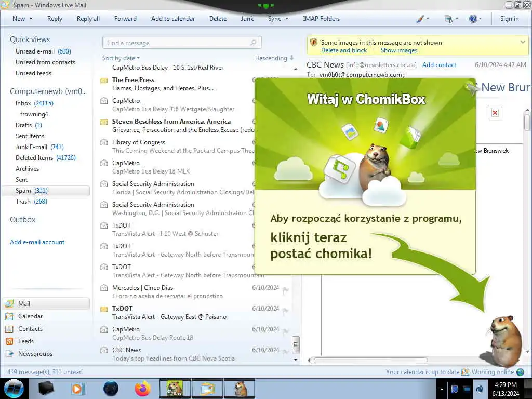
Task: Open the Calendar pane icon
Action: pyautogui.click(x=9, y=316)
